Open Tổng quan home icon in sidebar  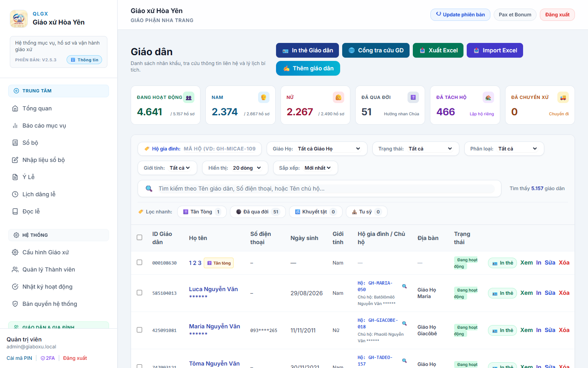click(15, 108)
